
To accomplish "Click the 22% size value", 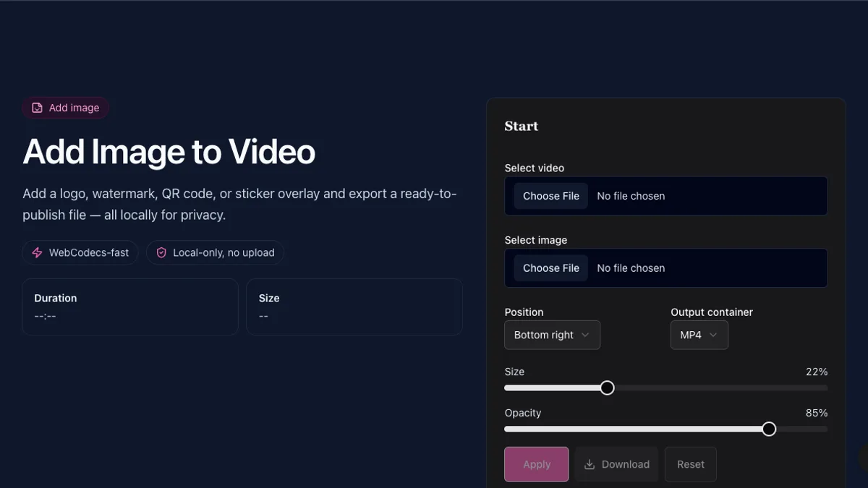I will tap(817, 372).
